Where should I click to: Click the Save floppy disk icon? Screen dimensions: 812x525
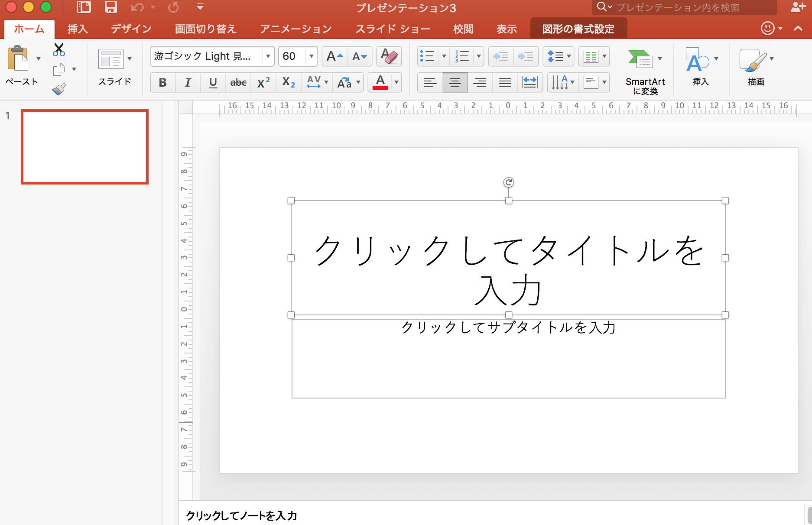[x=111, y=7]
